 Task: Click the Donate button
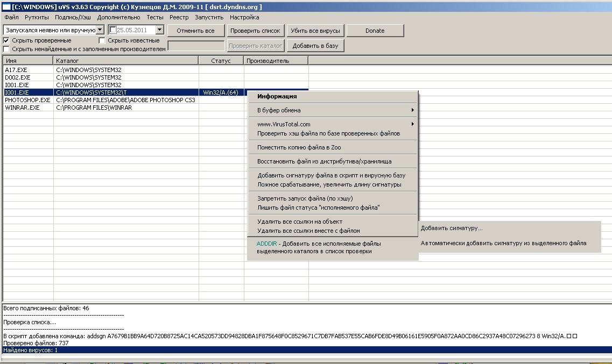pyautogui.click(x=375, y=31)
